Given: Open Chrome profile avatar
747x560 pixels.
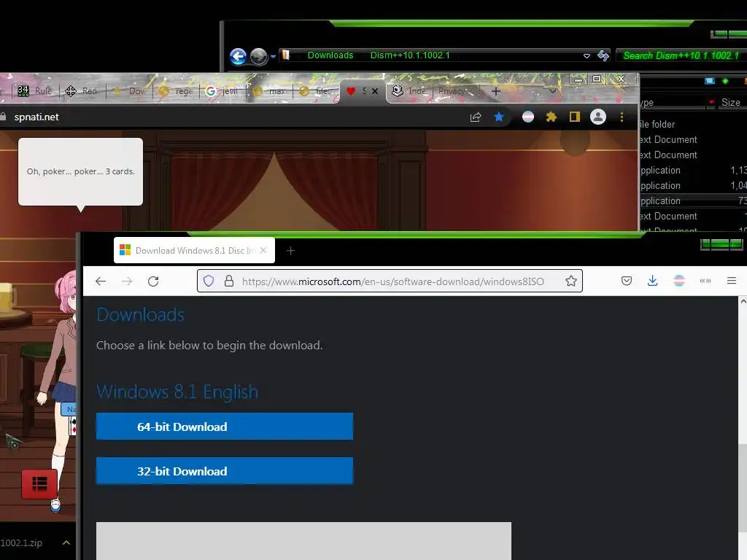Looking at the screenshot, I should [x=598, y=117].
